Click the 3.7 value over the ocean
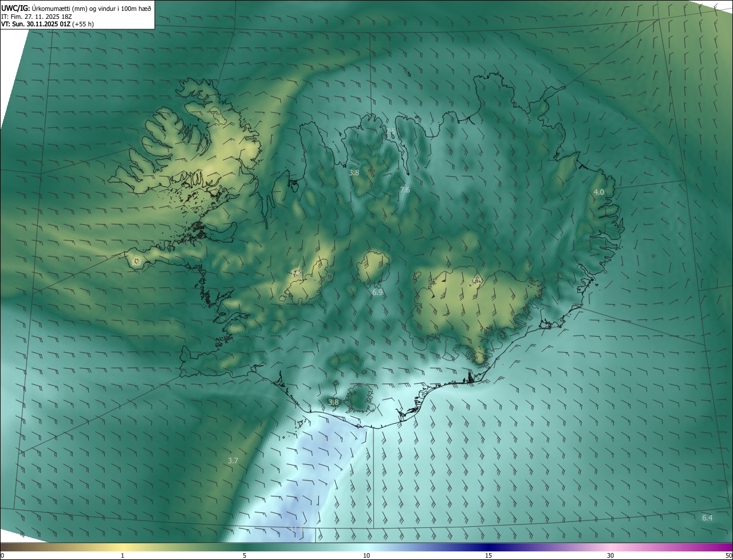 [232, 460]
